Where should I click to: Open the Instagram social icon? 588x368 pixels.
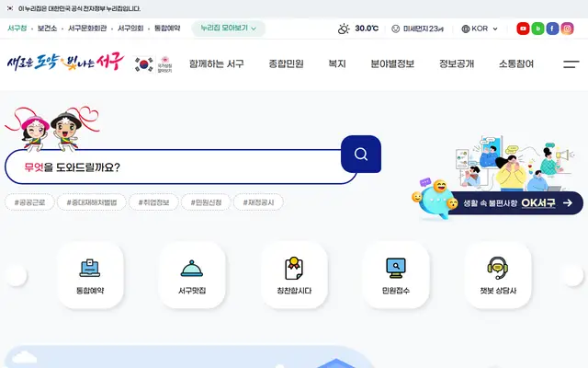click(x=568, y=29)
